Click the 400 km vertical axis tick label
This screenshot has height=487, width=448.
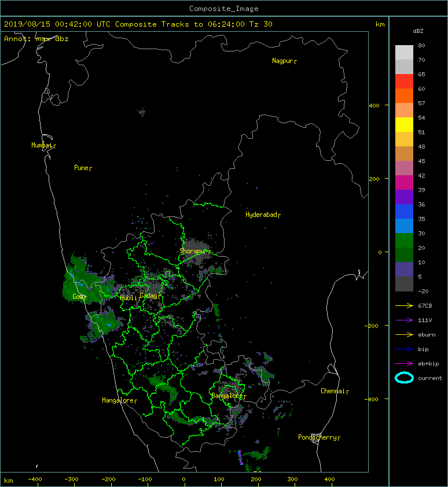point(374,106)
